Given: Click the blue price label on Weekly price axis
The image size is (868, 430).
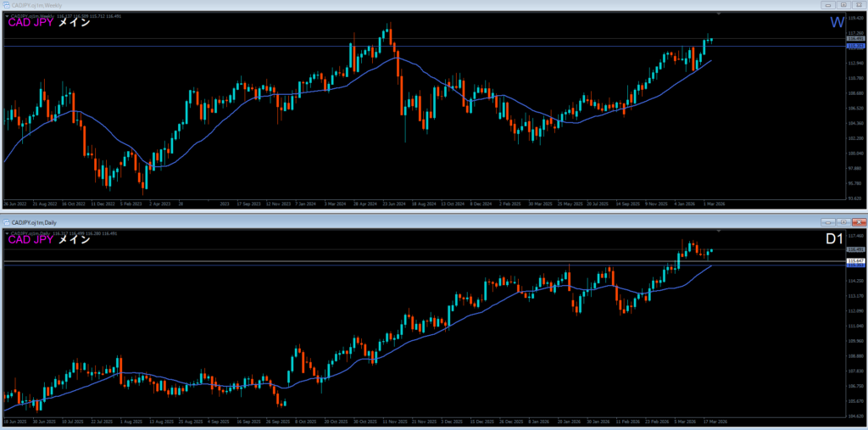Looking at the screenshot, I should [855, 46].
